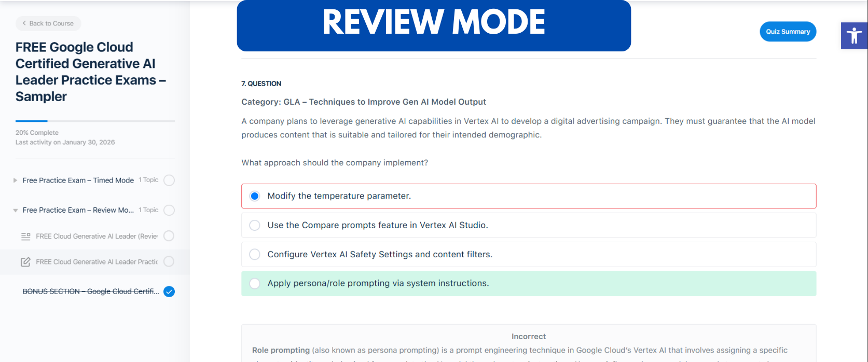Click the course progress bar
This screenshot has height=362, width=868.
tap(95, 121)
